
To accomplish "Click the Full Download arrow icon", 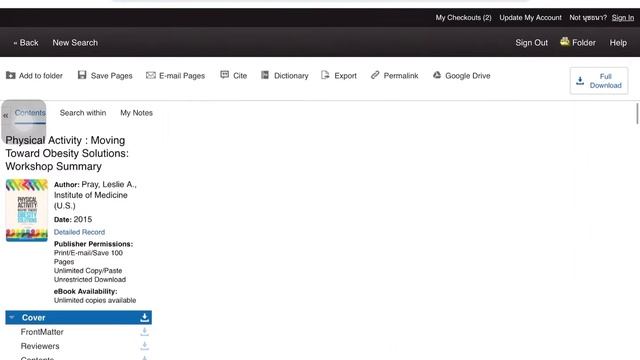I will point(580,80).
